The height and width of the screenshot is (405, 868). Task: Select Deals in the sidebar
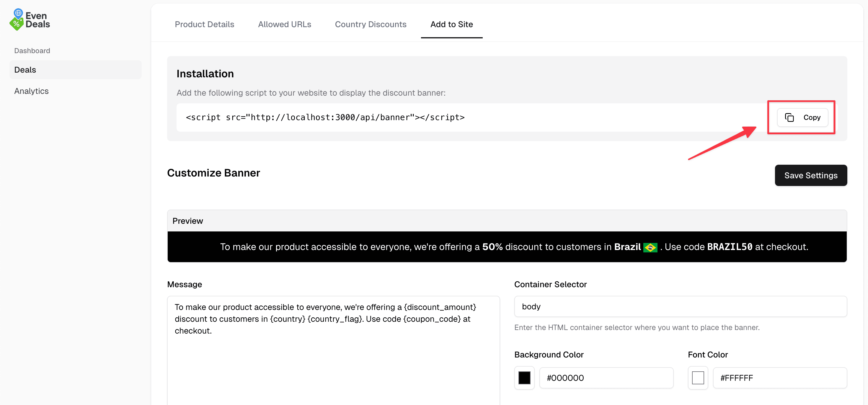[76, 70]
